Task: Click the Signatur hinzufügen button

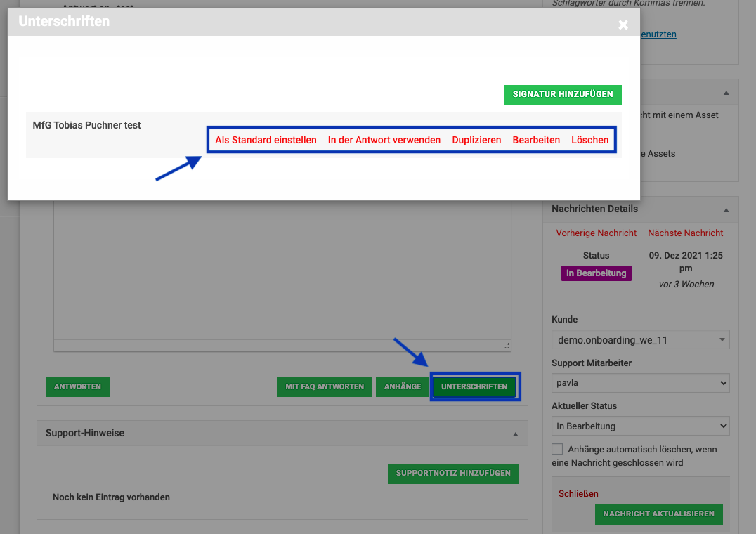Action: tap(562, 94)
